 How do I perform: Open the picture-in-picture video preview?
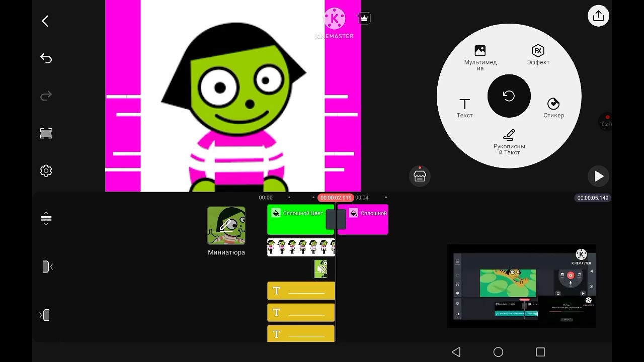click(521, 286)
